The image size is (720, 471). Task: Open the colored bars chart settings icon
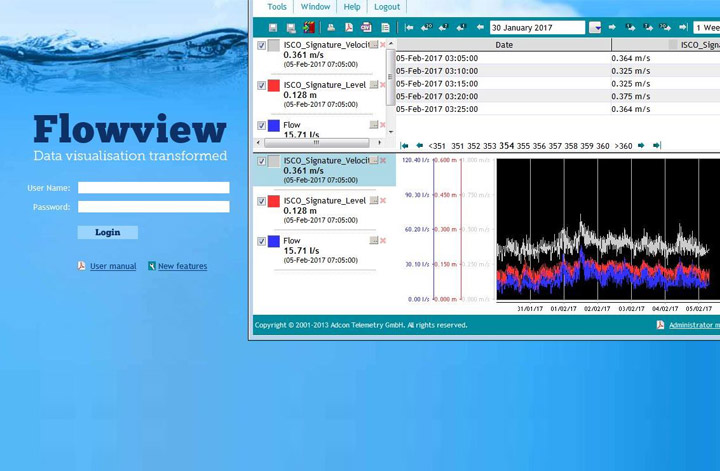pos(309,28)
